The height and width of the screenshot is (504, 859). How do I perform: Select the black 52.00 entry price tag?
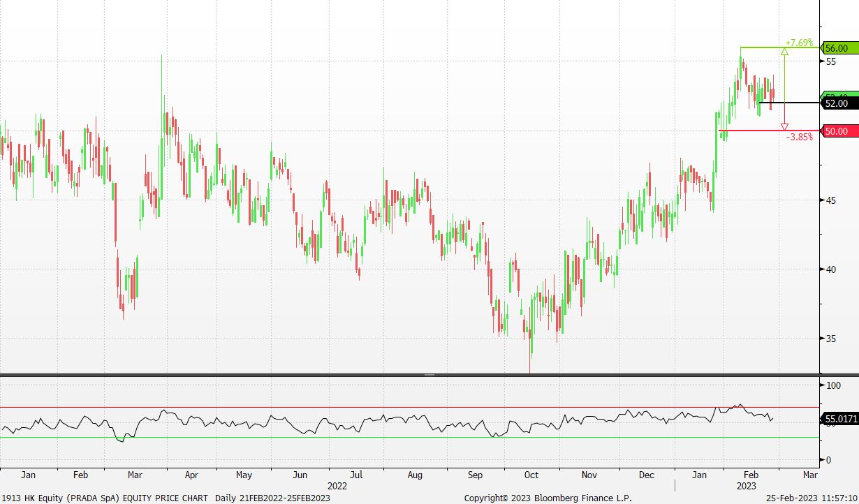tap(836, 103)
